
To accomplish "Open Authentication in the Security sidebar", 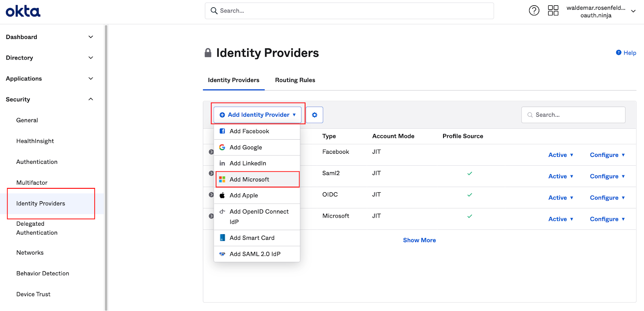I will 37,162.
